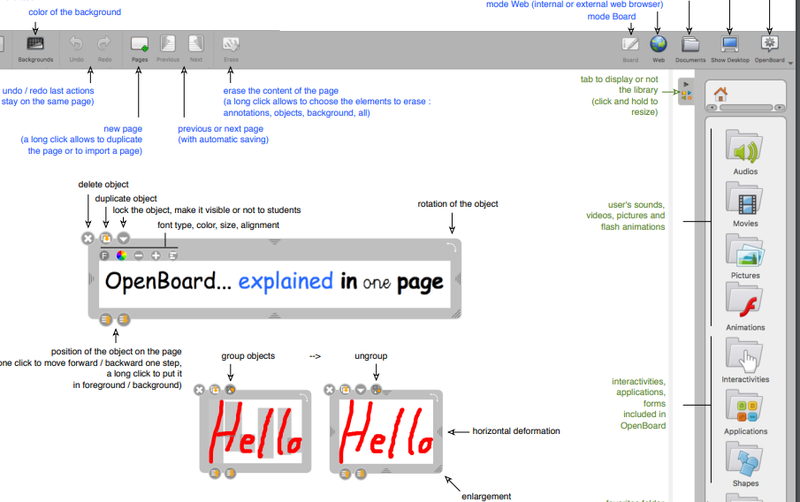
Task: Click the text alignment button
Action: (173, 256)
